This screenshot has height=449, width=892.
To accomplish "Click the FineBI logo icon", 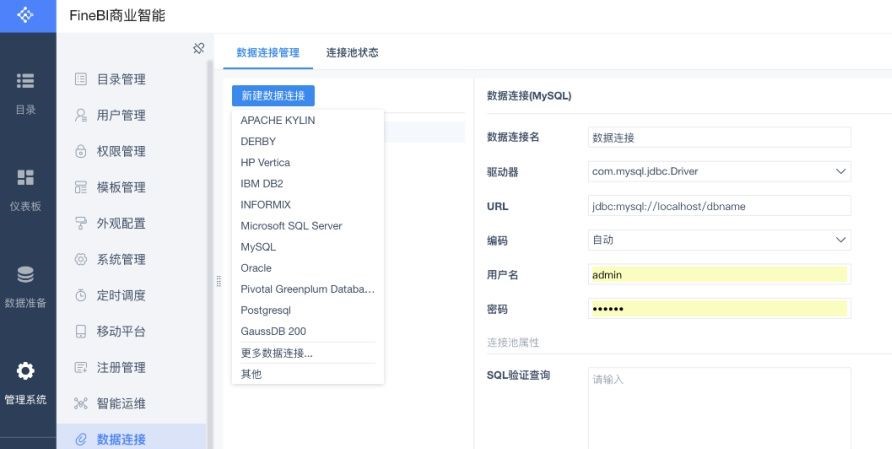I will (25, 15).
